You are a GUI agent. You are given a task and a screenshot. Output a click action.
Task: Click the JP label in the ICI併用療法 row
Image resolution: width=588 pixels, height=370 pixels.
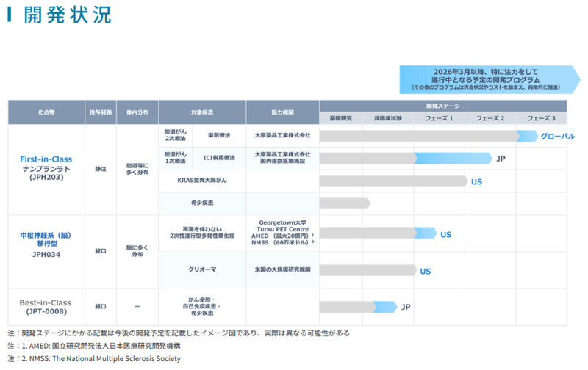(x=501, y=159)
